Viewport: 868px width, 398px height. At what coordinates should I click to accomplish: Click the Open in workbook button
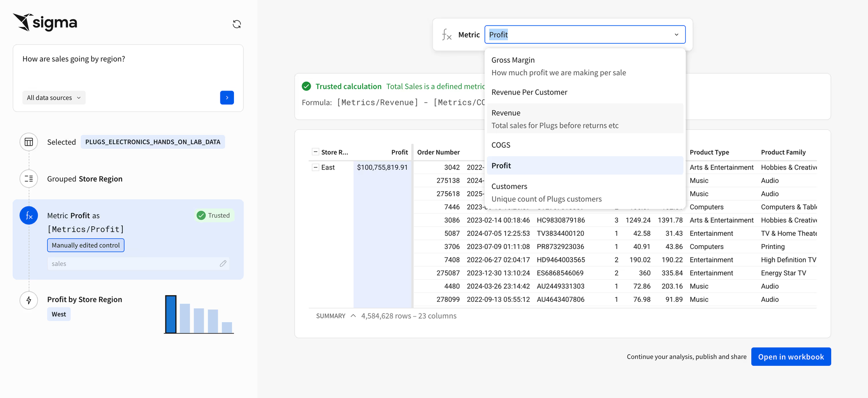pos(791,357)
